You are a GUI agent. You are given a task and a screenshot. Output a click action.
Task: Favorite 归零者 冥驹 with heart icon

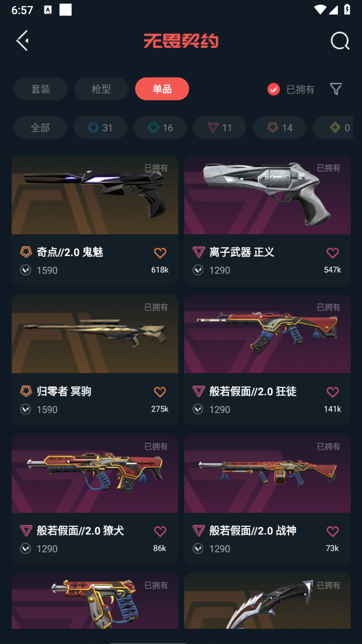coord(160,392)
